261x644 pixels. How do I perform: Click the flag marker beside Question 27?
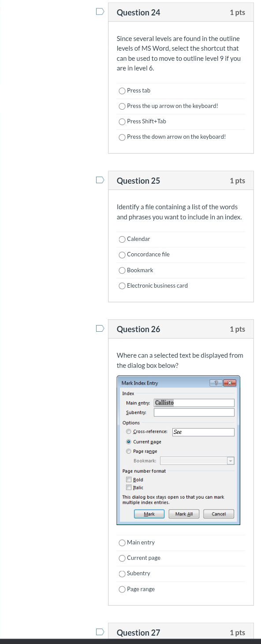click(100, 632)
